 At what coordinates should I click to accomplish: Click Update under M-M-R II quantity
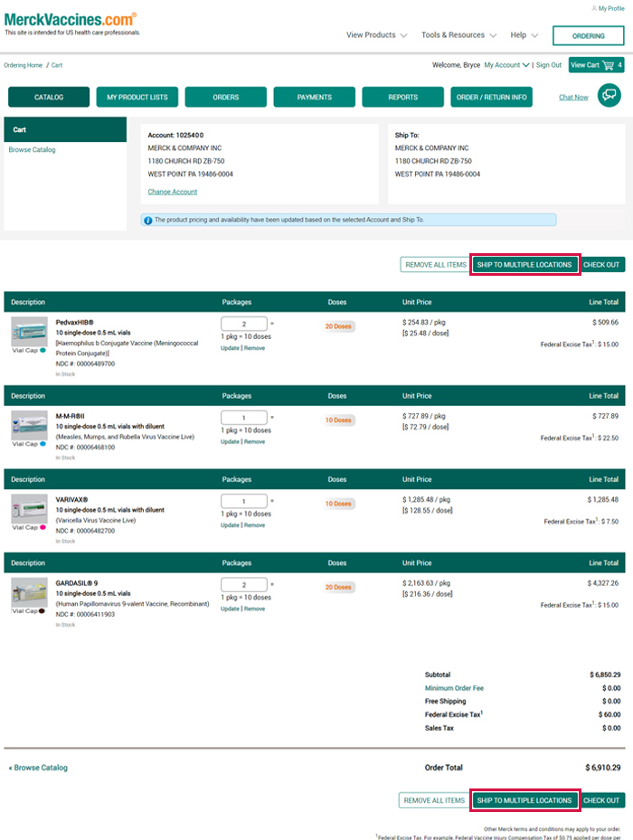[x=230, y=442]
